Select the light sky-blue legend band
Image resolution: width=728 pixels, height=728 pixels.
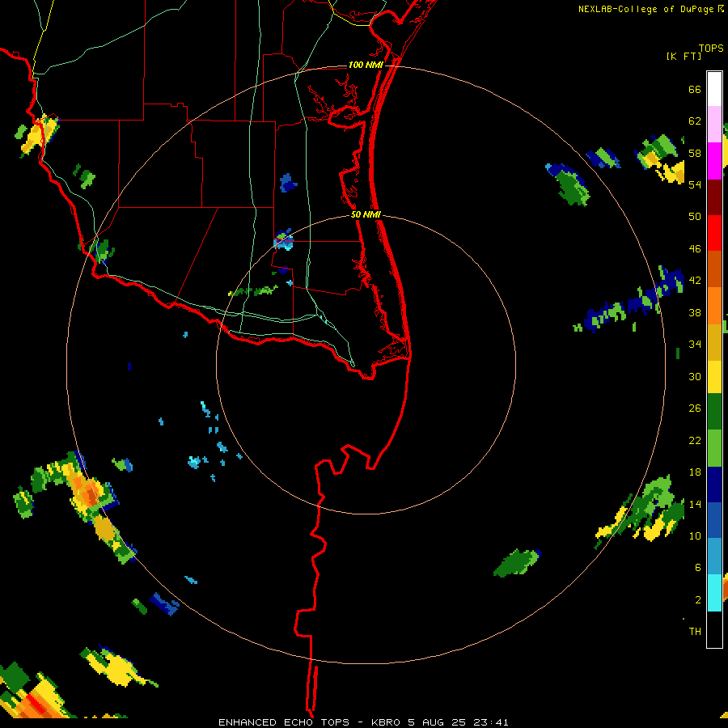714,557
